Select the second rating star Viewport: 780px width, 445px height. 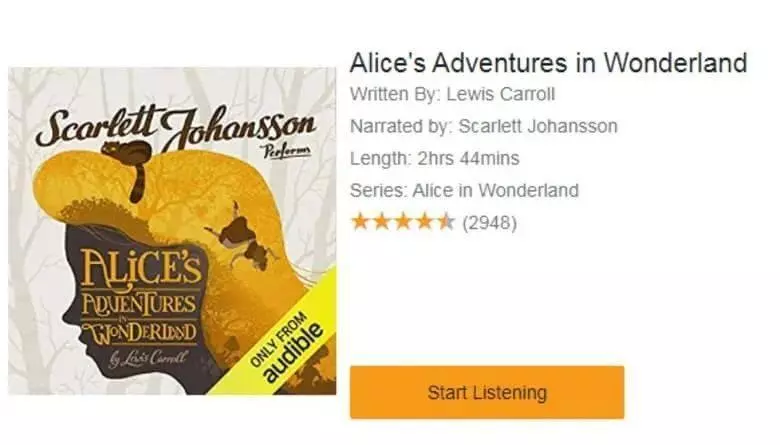(x=381, y=222)
